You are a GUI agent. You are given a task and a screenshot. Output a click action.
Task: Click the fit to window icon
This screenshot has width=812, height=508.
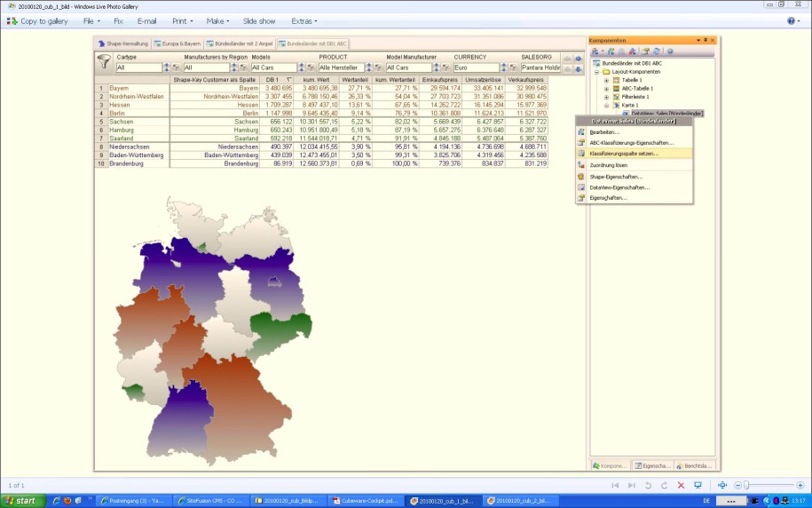click(722, 485)
